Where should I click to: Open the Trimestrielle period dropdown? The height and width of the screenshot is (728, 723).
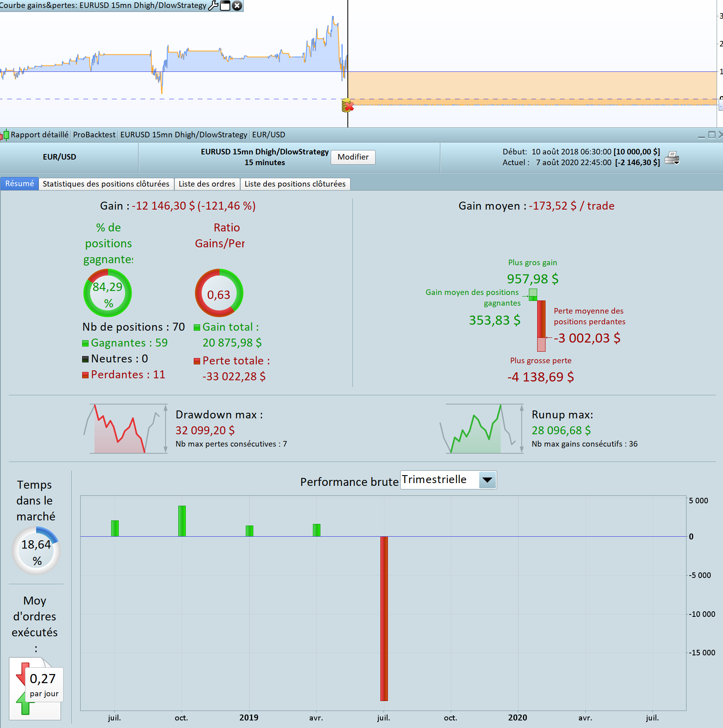coord(448,480)
